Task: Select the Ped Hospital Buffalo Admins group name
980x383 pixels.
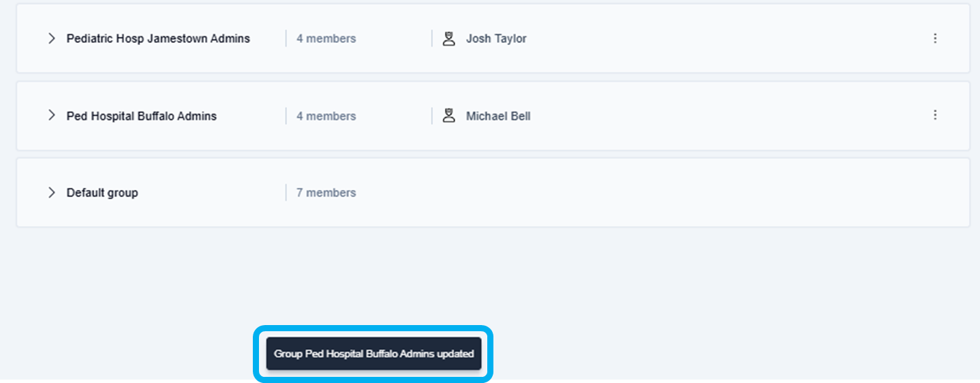Action: pos(142,117)
